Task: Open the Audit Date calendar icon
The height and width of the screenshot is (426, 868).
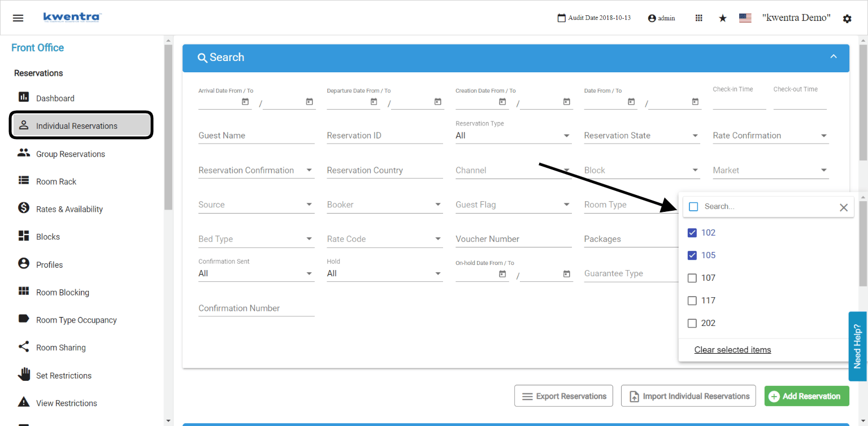Action: click(561, 18)
